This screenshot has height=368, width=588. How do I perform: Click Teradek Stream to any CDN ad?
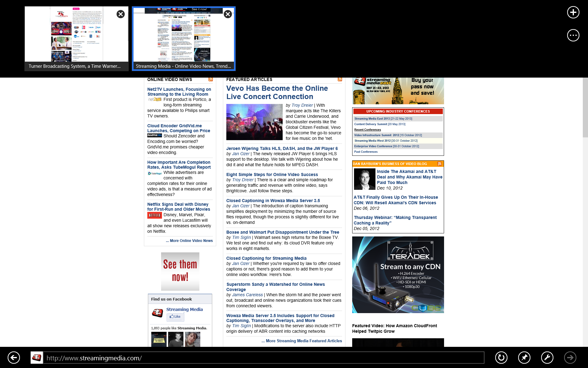tap(398, 275)
